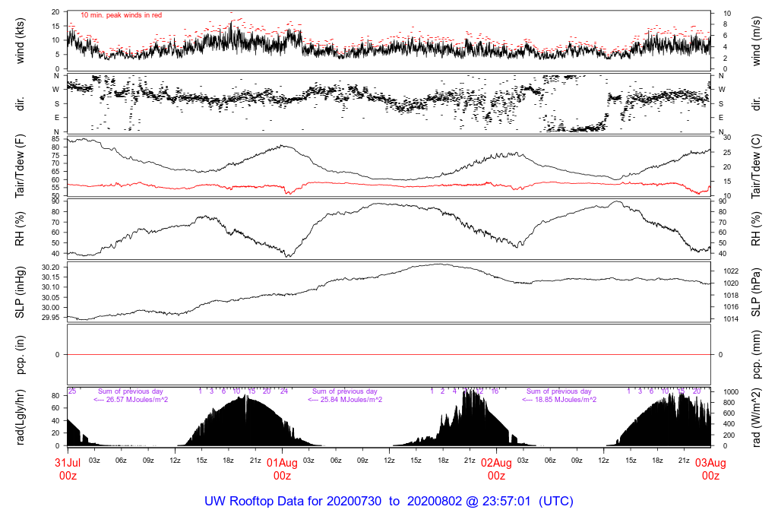Image resolution: width=778 pixels, height=532 pixels.
Task: Click the '10 min. peak winds in red' legend text
Action: coord(121,15)
